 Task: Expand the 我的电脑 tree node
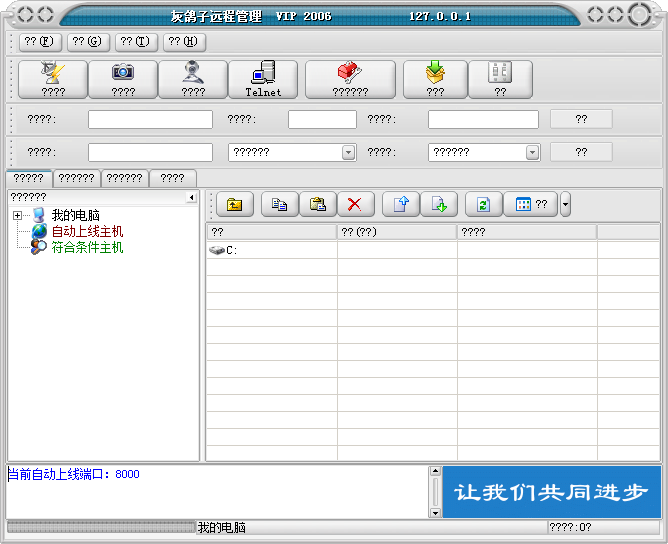pos(18,216)
